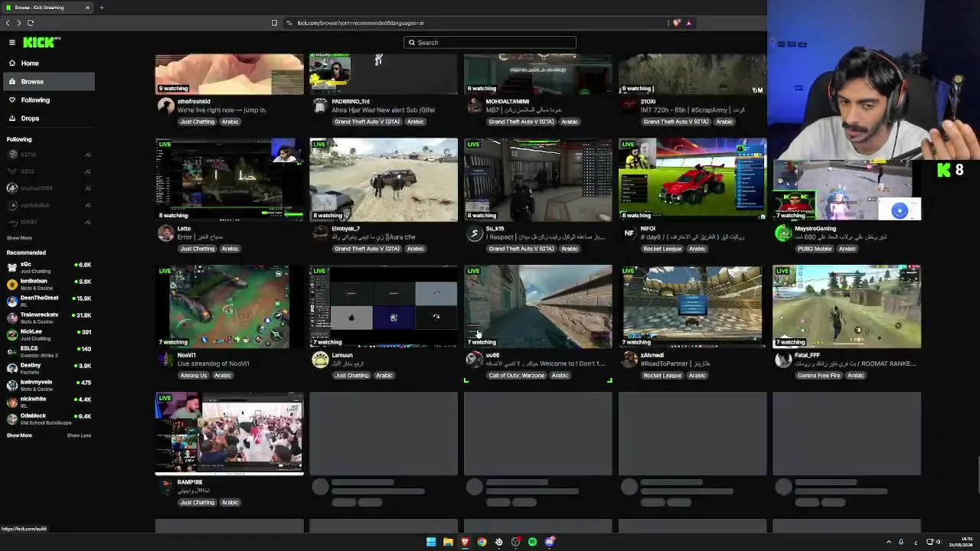The height and width of the screenshot is (551, 980).
Task: Click the Among Us tag under NooVi1
Action: [194, 376]
